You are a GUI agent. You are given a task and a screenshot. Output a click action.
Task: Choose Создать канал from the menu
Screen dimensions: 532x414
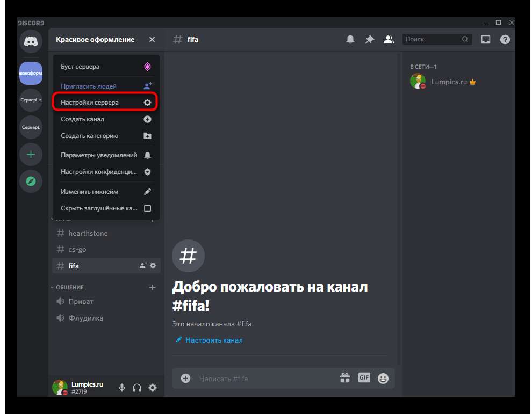[106, 119]
